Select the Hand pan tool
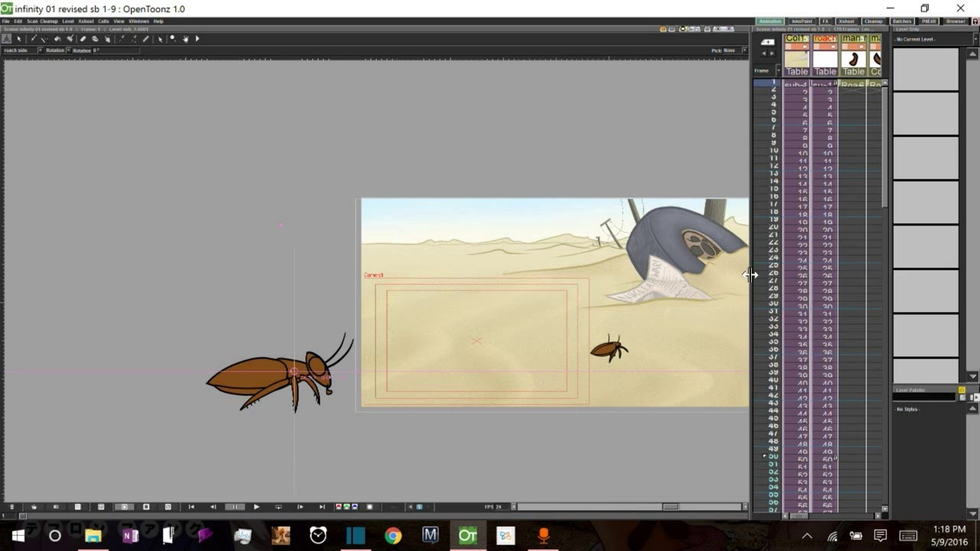The width and height of the screenshot is (980, 551). (185, 38)
